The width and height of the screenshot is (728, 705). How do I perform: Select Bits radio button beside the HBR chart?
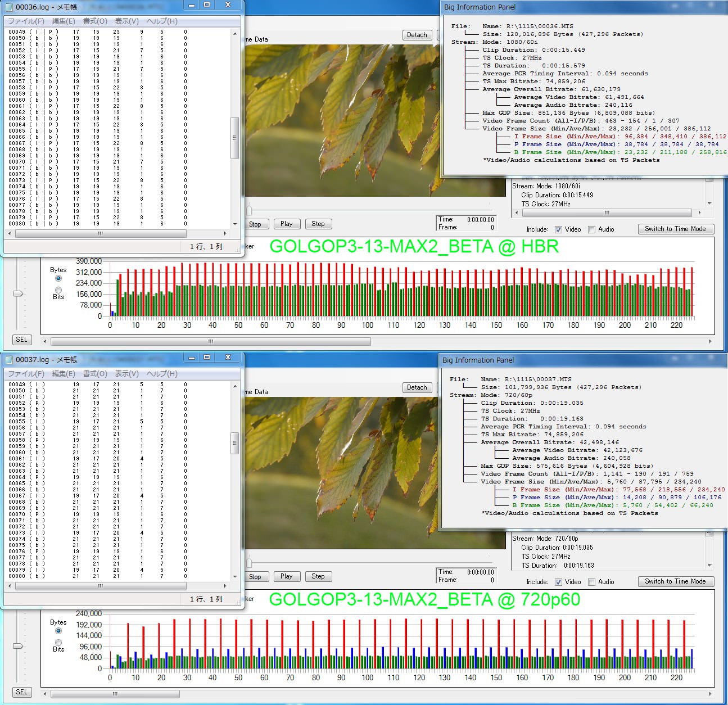[58, 290]
